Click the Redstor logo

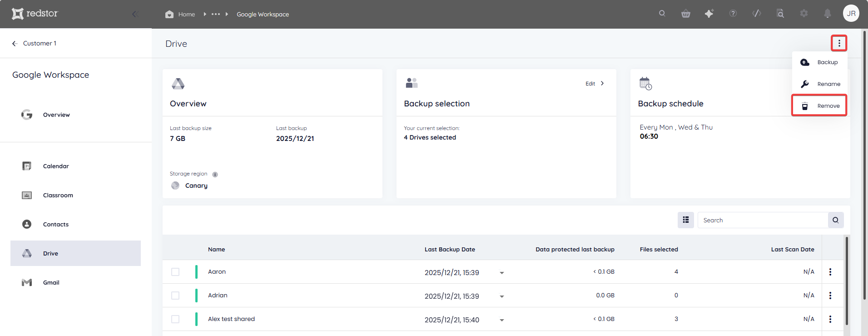[x=35, y=14]
